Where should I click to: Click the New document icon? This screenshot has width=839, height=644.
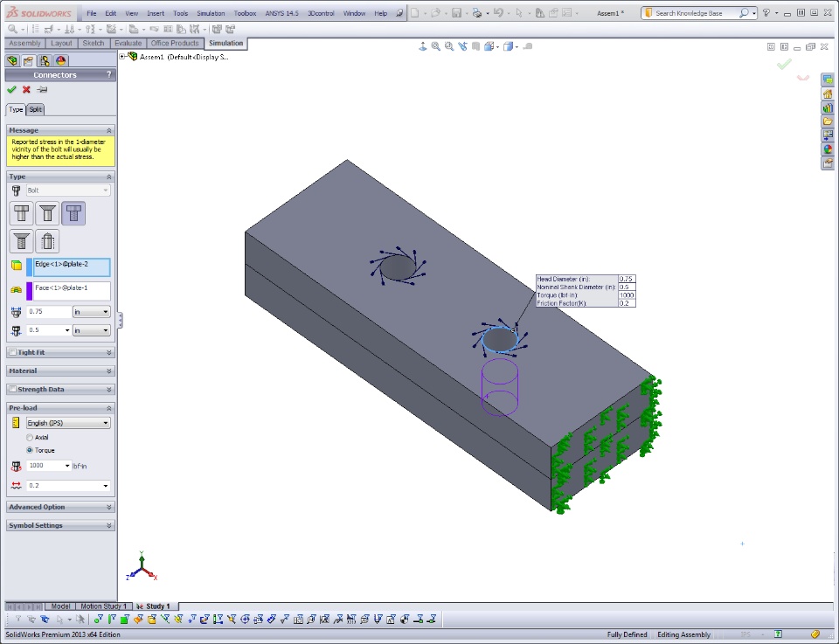point(414,13)
